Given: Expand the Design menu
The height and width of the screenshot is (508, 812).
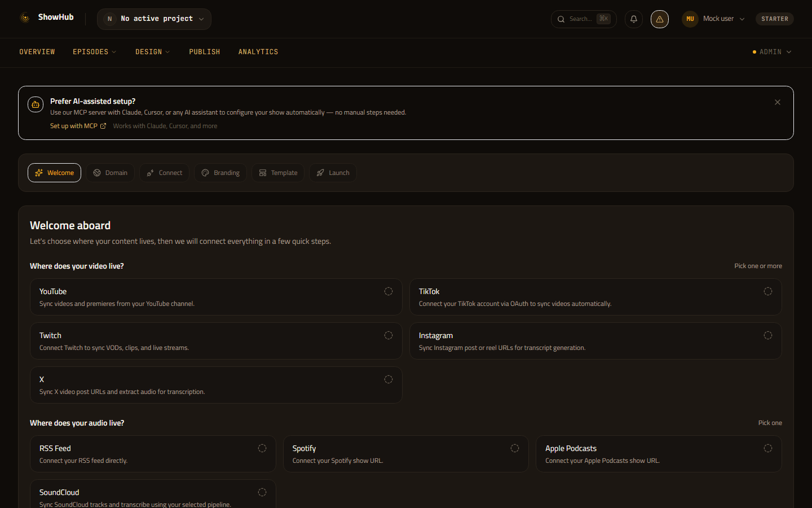Looking at the screenshot, I should [153, 52].
